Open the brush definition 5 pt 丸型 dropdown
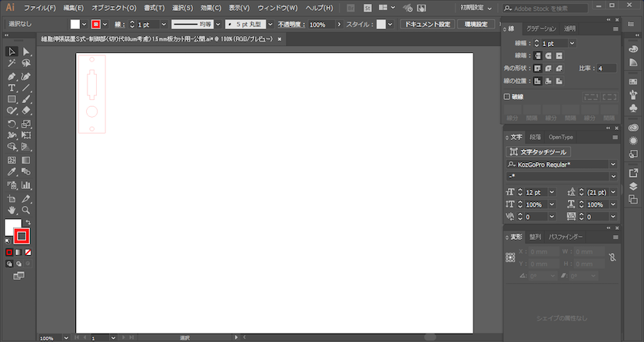 [x=271, y=25]
